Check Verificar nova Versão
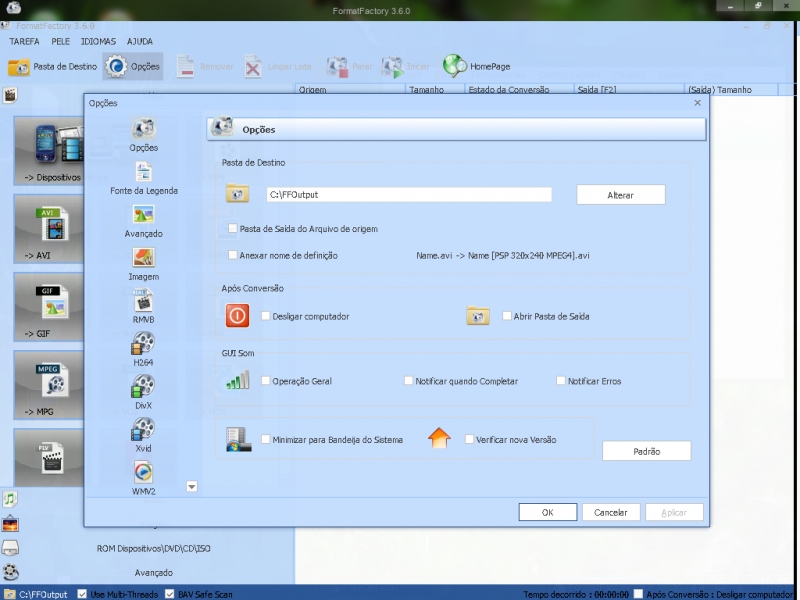 469,439
